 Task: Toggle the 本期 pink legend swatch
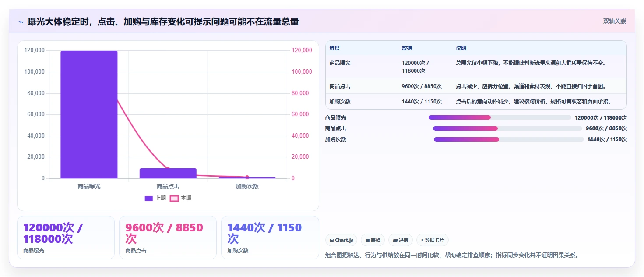(174, 198)
